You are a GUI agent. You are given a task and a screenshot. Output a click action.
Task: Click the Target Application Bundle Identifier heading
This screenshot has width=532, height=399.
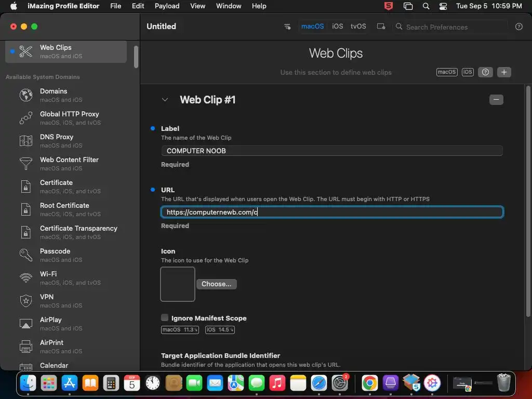click(220, 355)
